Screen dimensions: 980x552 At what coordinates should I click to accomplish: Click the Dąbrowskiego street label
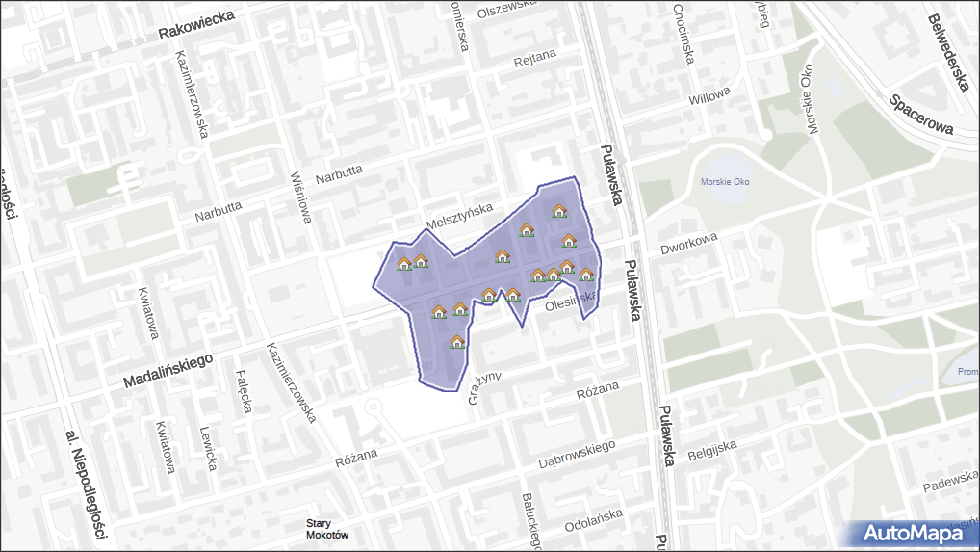click(577, 455)
